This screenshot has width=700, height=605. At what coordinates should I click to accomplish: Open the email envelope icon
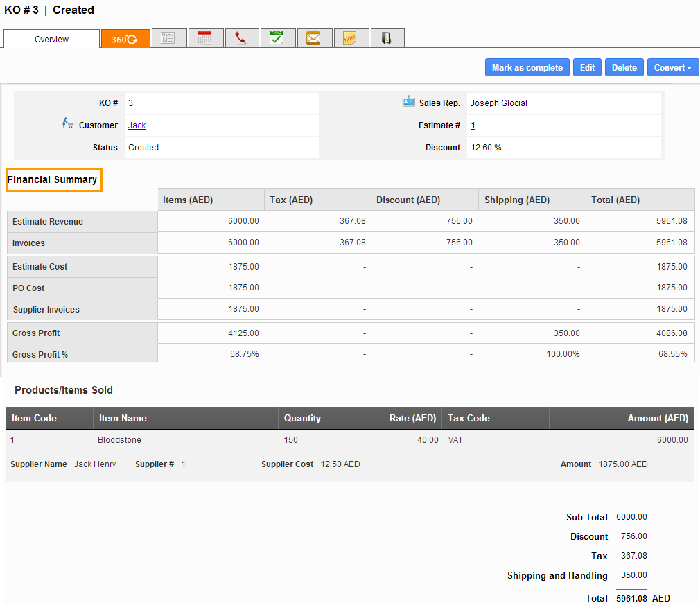315,38
